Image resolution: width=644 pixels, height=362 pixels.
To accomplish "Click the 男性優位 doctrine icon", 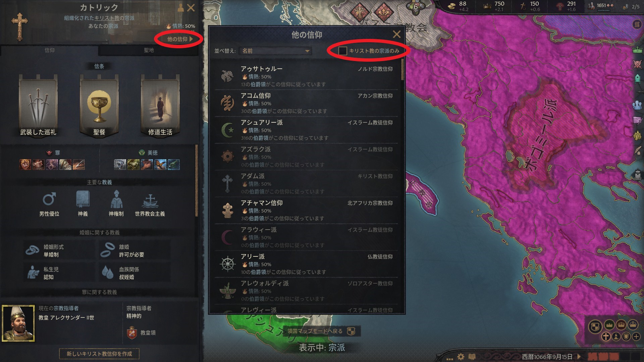I will (x=49, y=199).
